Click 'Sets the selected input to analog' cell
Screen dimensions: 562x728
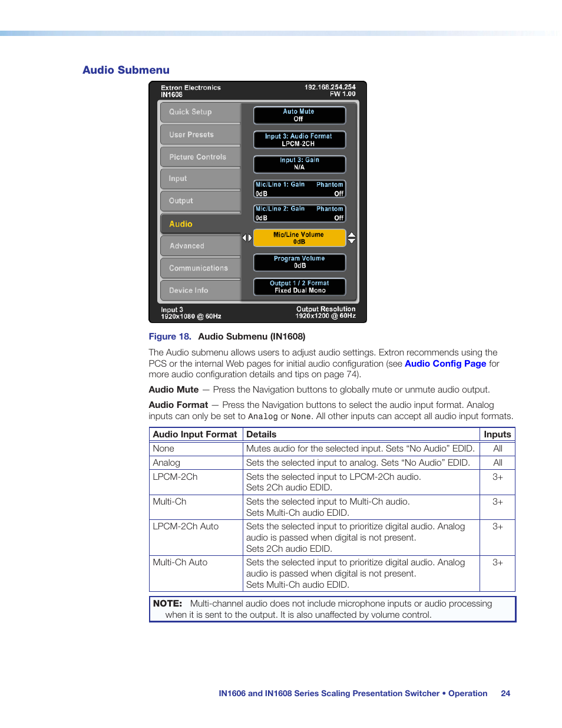361,463
